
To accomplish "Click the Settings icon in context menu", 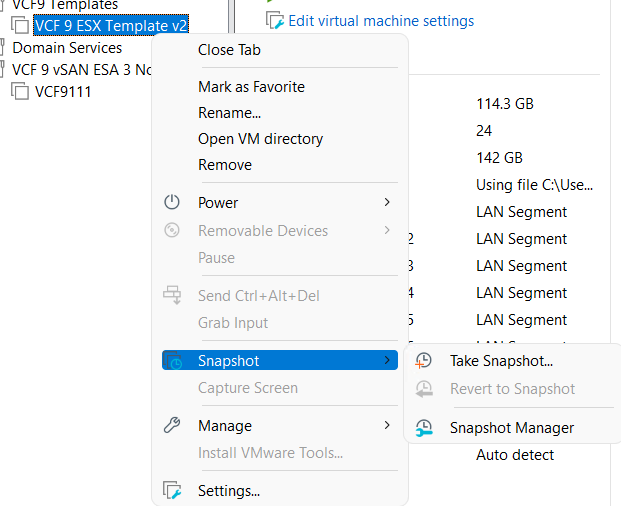I will 172,491.
